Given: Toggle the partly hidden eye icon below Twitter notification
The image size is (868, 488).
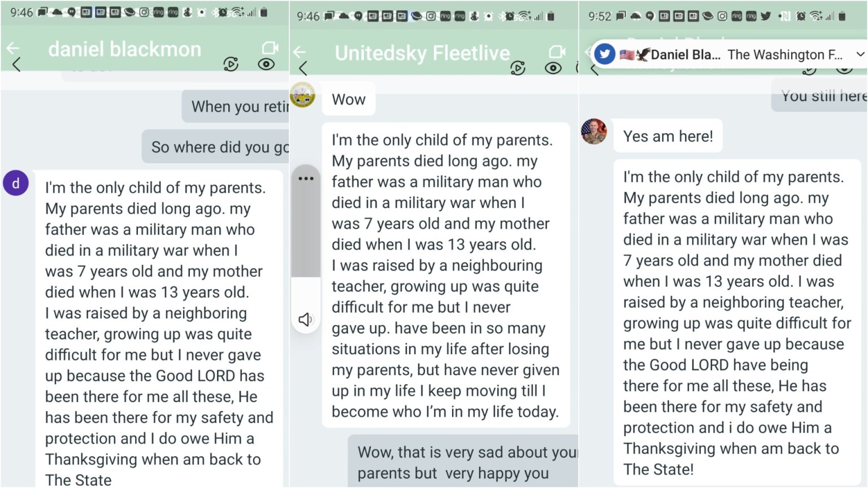Looking at the screenshot, I should 844,69.
